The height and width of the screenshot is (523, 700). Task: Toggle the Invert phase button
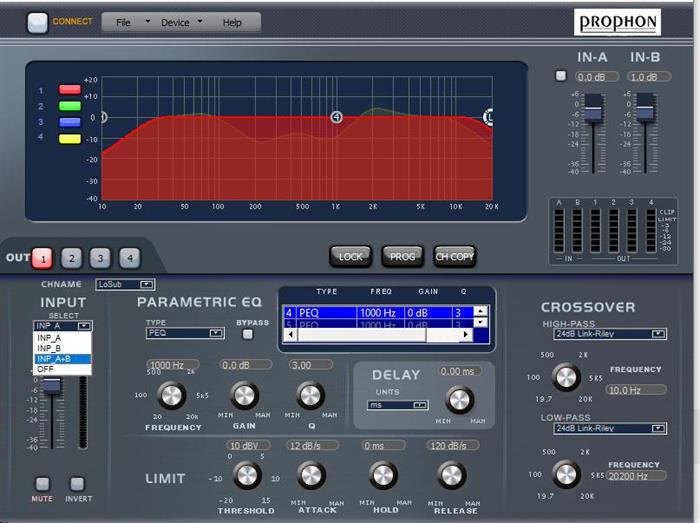point(76,485)
